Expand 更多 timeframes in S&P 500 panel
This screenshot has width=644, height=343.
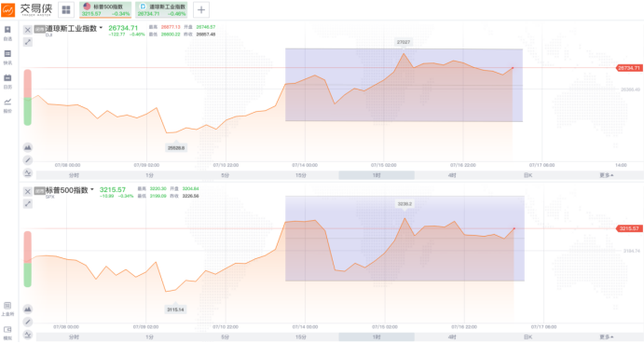click(x=606, y=337)
